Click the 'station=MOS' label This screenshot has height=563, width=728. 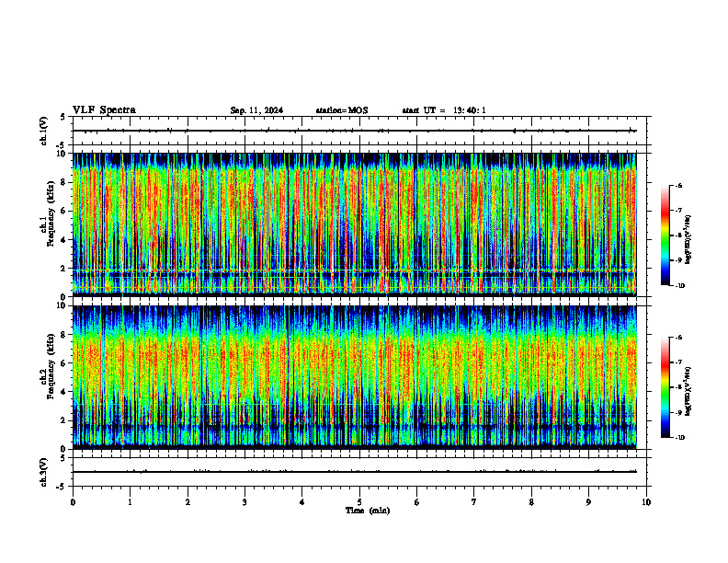tap(342, 110)
